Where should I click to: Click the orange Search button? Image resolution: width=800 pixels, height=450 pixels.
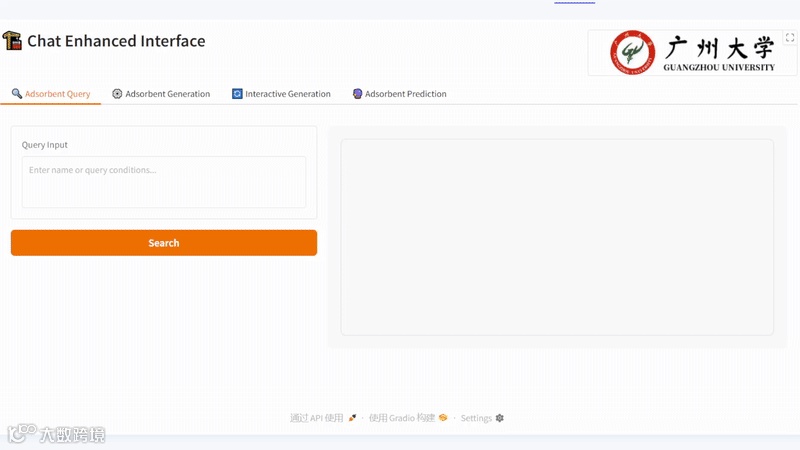164,243
